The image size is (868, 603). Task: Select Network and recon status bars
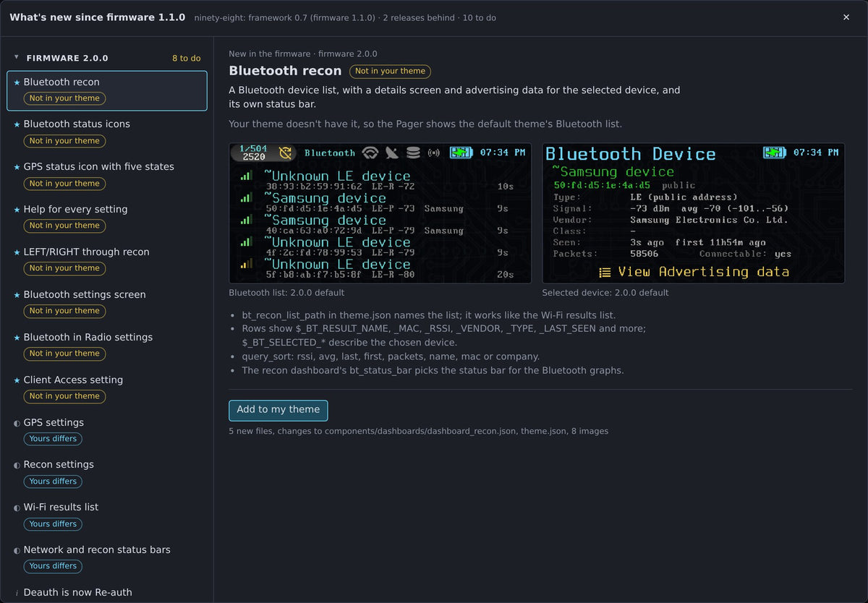(107, 559)
